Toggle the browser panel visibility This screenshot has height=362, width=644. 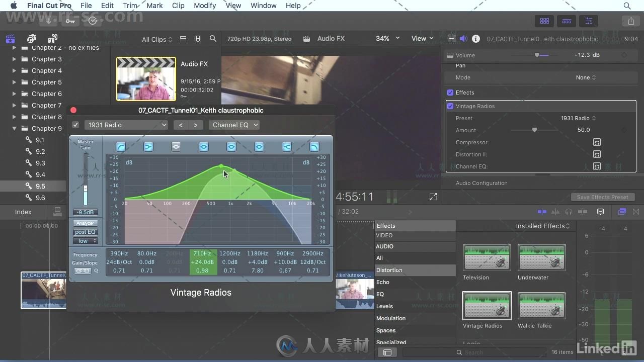544,21
